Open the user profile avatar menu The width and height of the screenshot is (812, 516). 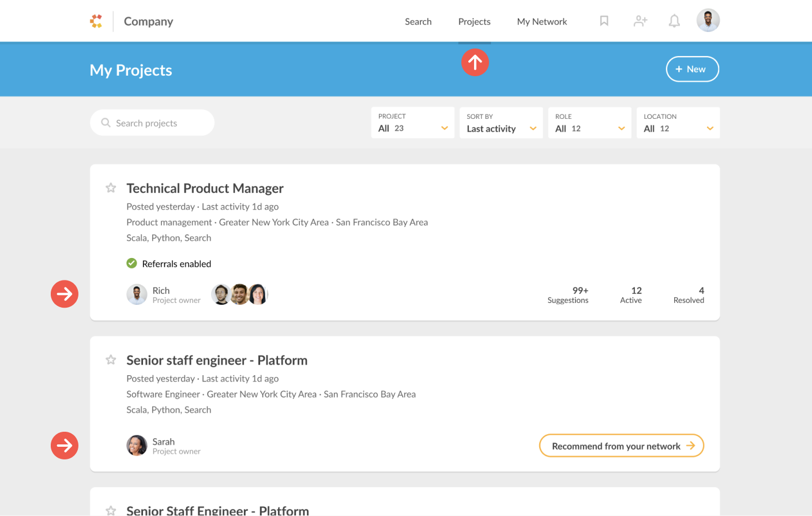click(708, 20)
